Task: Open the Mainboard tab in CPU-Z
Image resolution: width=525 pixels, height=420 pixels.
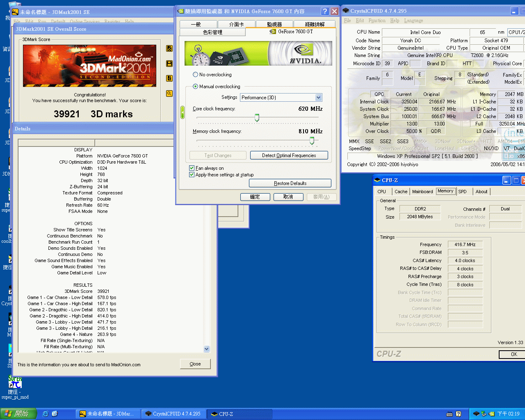Action: [422, 192]
